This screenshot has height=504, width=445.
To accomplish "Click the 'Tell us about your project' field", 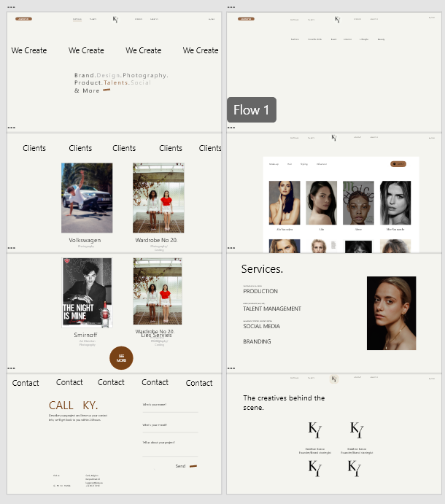I will coord(170,448).
